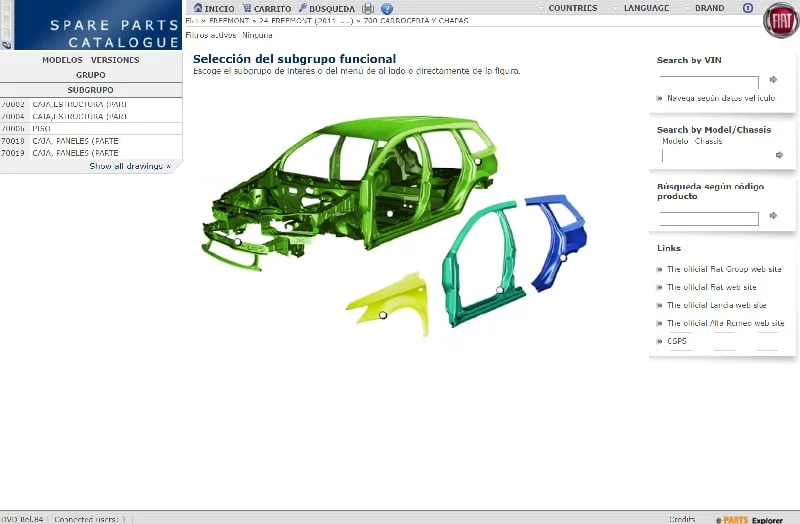This screenshot has width=800, height=524.
Task: Expand the LANGUAGE dropdown
Action: (x=645, y=8)
